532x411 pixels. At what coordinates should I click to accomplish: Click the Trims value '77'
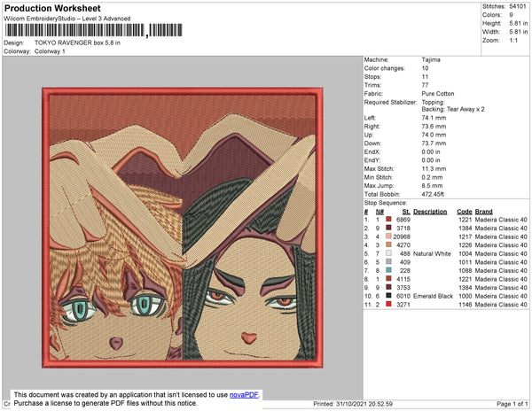425,85
